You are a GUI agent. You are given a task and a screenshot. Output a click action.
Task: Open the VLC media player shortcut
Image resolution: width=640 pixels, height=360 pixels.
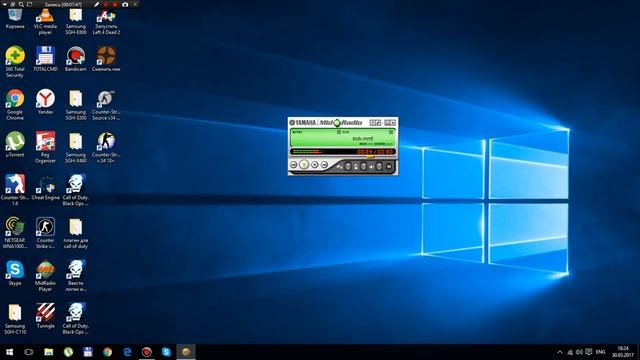[x=45, y=22]
